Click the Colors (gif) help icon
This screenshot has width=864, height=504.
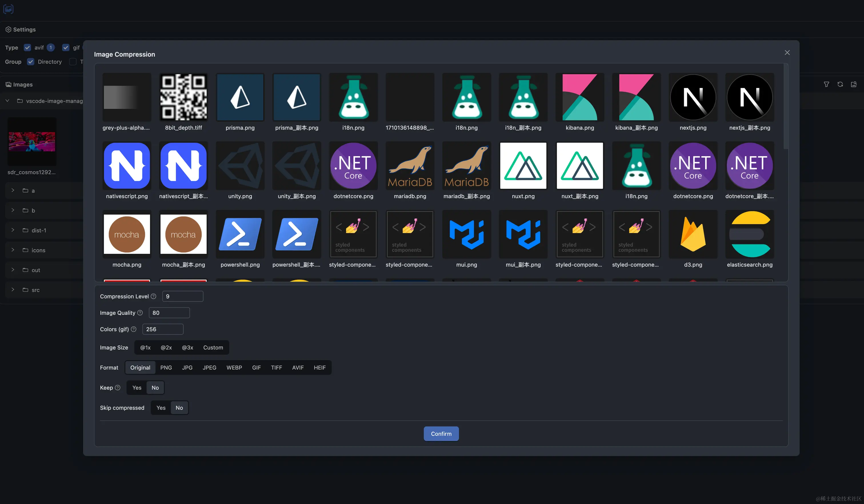click(134, 329)
